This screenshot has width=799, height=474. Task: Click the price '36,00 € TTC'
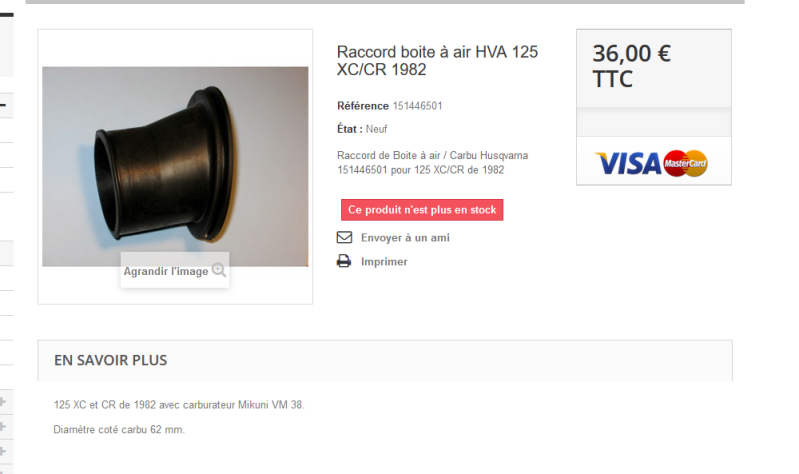pos(632,66)
